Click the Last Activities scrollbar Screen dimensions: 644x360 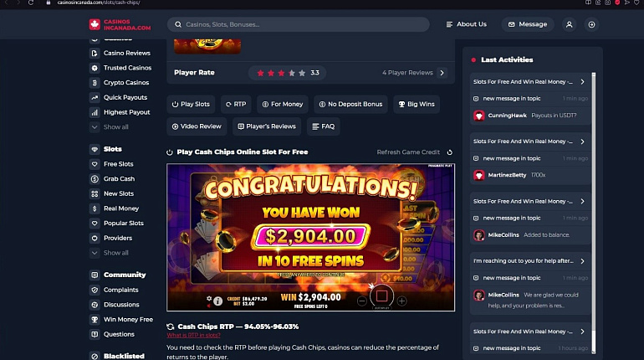pyautogui.click(x=594, y=213)
